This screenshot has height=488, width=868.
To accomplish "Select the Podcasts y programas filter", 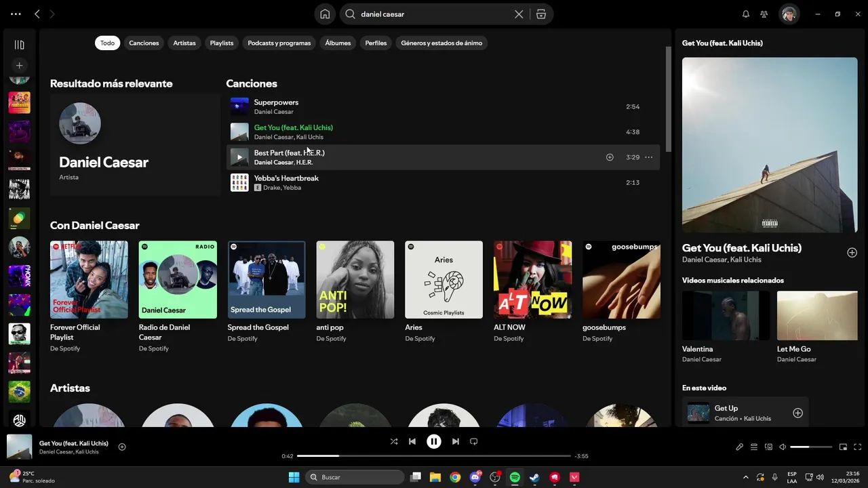I will (279, 43).
